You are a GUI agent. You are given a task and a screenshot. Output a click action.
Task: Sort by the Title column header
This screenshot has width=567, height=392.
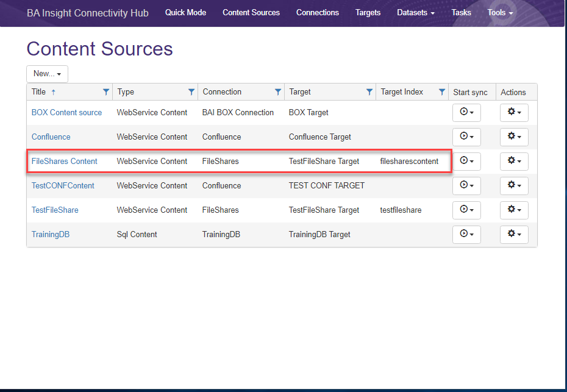click(39, 92)
